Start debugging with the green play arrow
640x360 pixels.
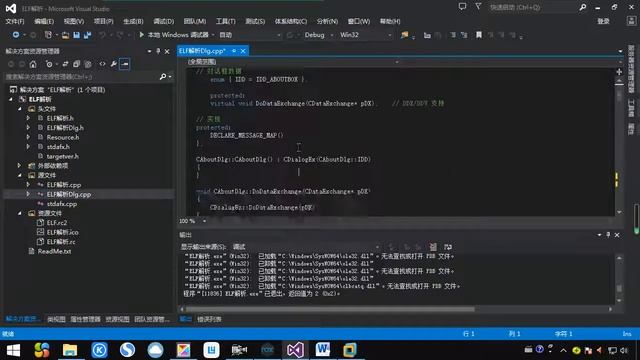click(x=142, y=35)
